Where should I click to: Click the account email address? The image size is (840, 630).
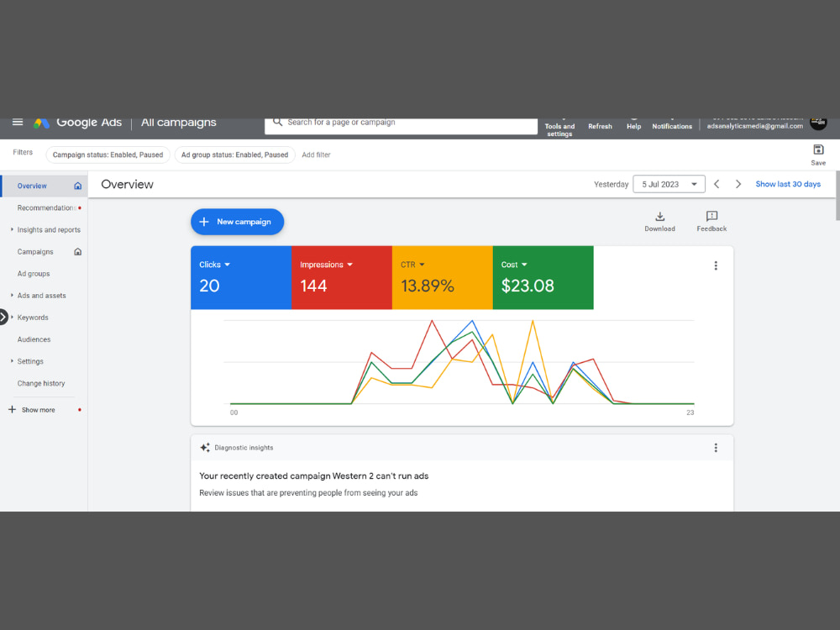755,127
